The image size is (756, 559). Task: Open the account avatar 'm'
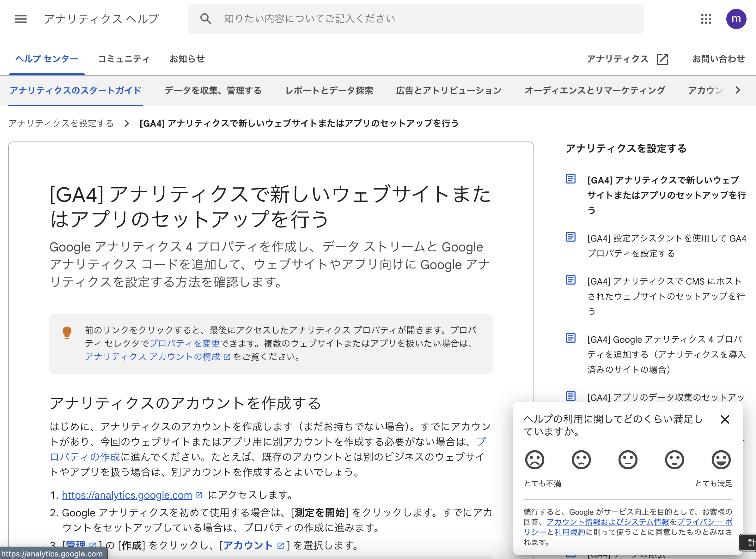point(736,19)
